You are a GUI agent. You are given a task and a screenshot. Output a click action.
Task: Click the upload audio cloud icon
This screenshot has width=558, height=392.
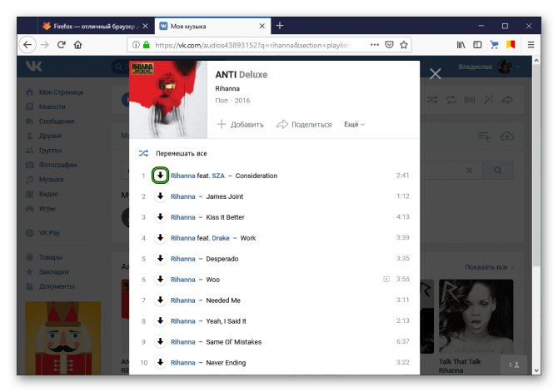tap(506, 136)
